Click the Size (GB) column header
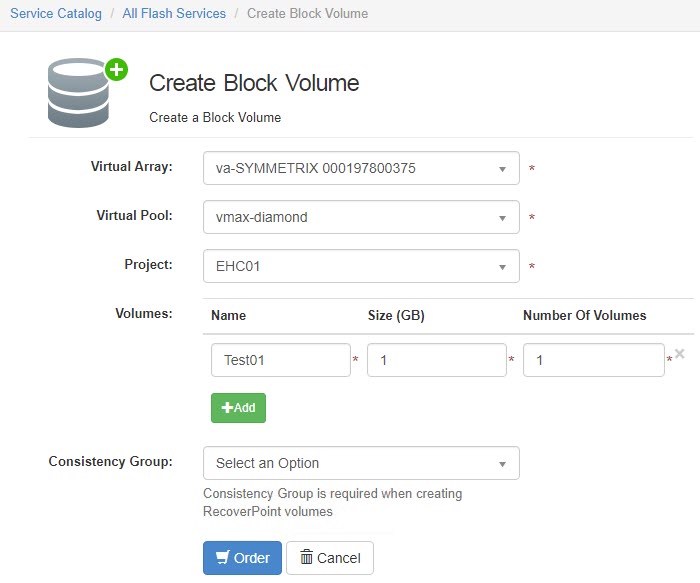 click(x=396, y=316)
